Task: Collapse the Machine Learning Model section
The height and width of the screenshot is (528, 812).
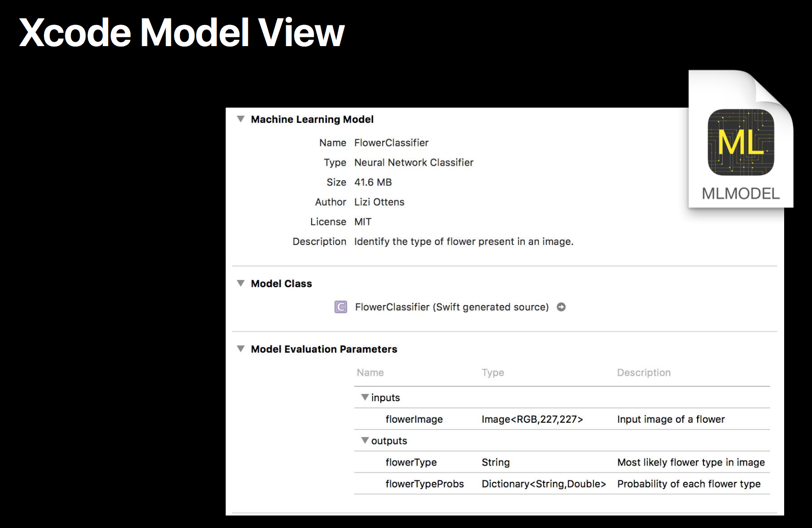Action: click(241, 119)
